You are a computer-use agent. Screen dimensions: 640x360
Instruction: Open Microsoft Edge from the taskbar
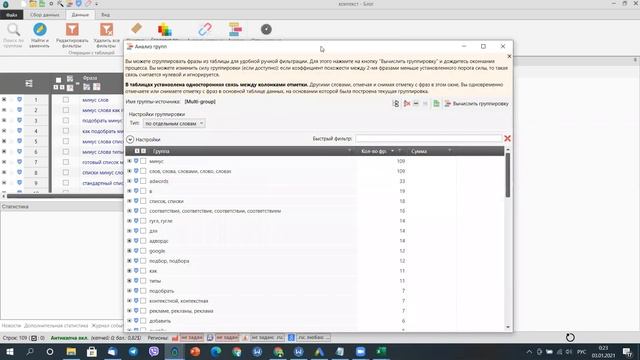pyautogui.click(x=216, y=351)
